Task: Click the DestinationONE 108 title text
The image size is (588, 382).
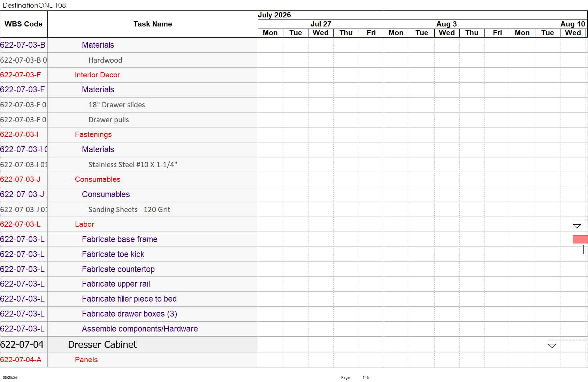Action: [34, 5]
